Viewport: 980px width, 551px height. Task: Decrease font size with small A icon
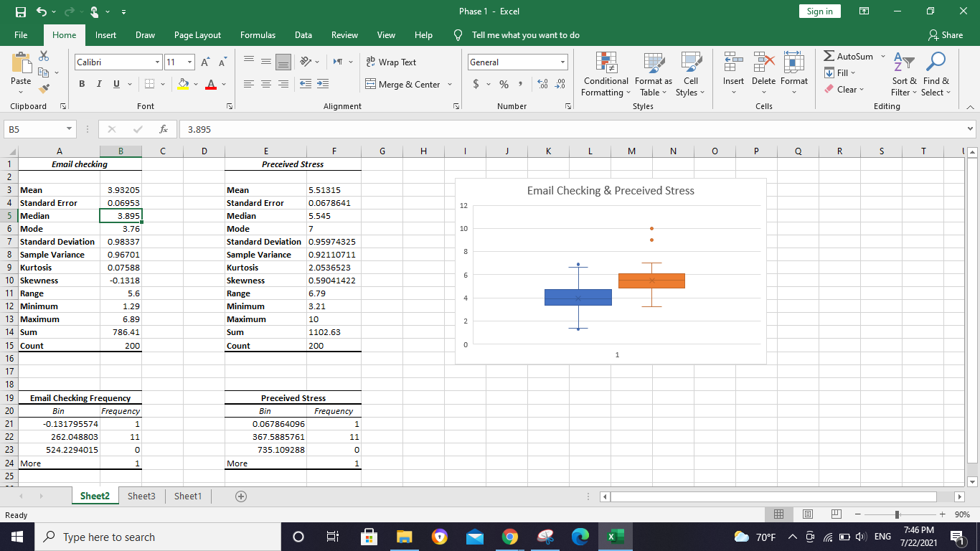click(222, 62)
